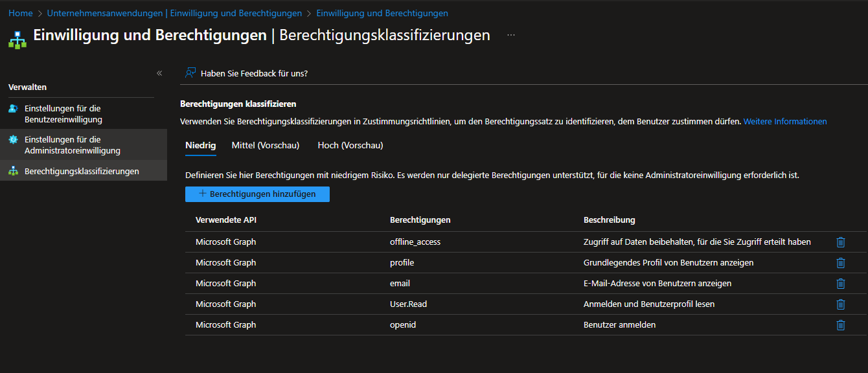
Task: Click the Berechtigungsklassifizierungen sidebar icon
Action: click(13, 172)
